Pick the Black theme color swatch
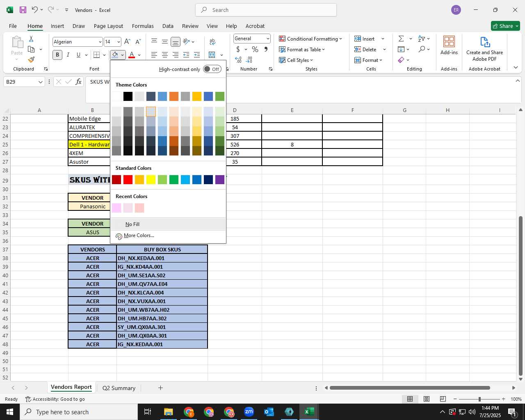The height and width of the screenshot is (420, 525). tap(128, 96)
